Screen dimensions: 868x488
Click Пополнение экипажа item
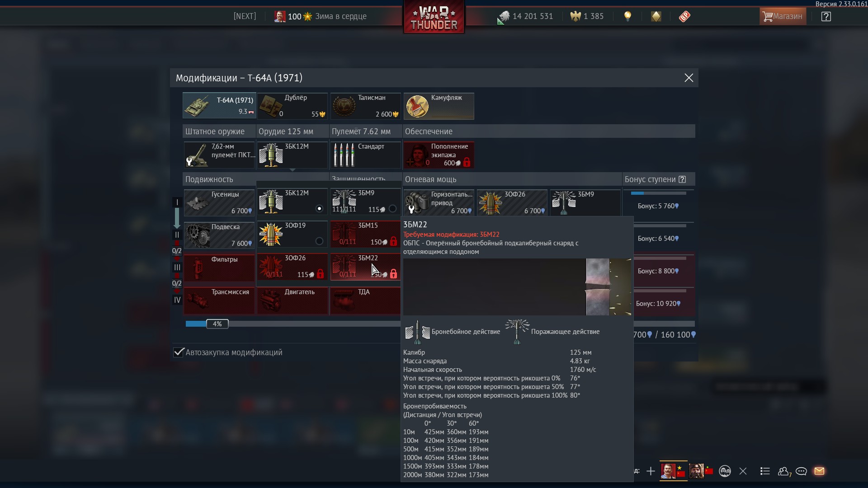click(x=439, y=155)
